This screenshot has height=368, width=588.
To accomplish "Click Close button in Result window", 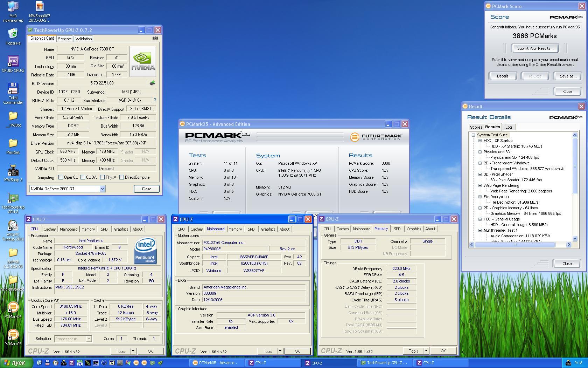I will point(567,264).
